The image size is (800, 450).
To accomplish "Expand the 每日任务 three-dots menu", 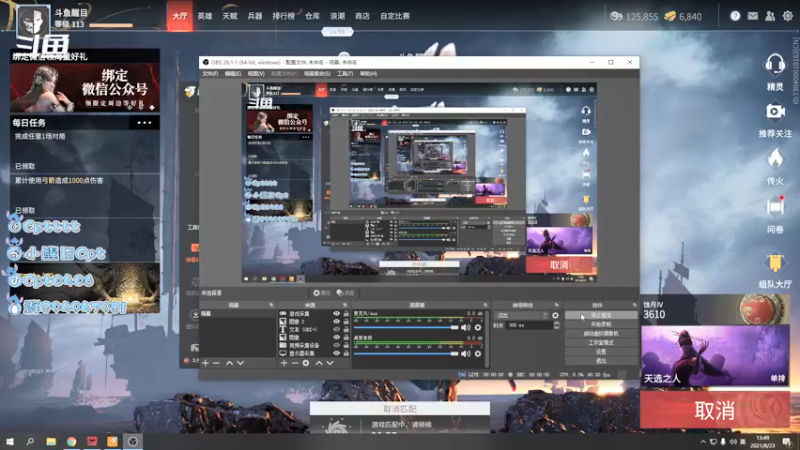I will click(x=144, y=123).
